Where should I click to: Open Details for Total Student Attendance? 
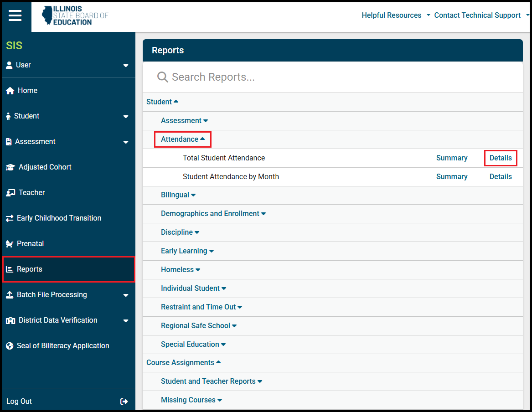[501, 158]
